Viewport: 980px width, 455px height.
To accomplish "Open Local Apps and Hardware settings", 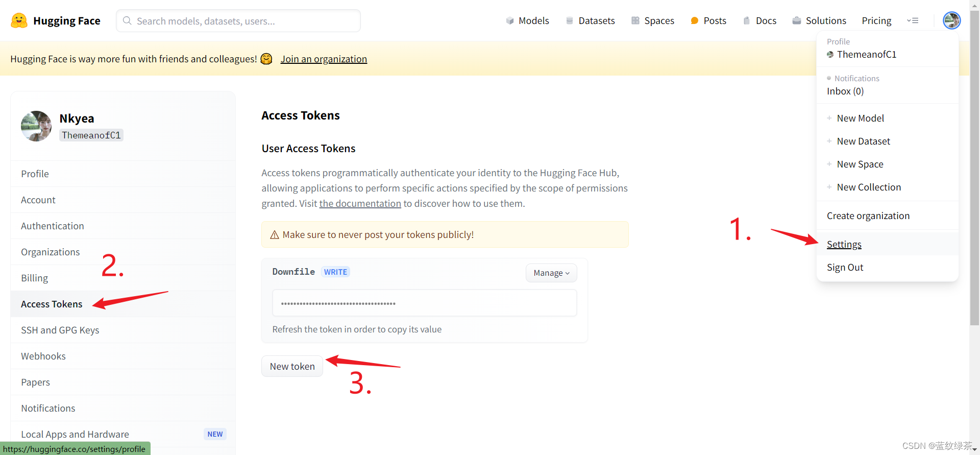I will pyautogui.click(x=123, y=434).
